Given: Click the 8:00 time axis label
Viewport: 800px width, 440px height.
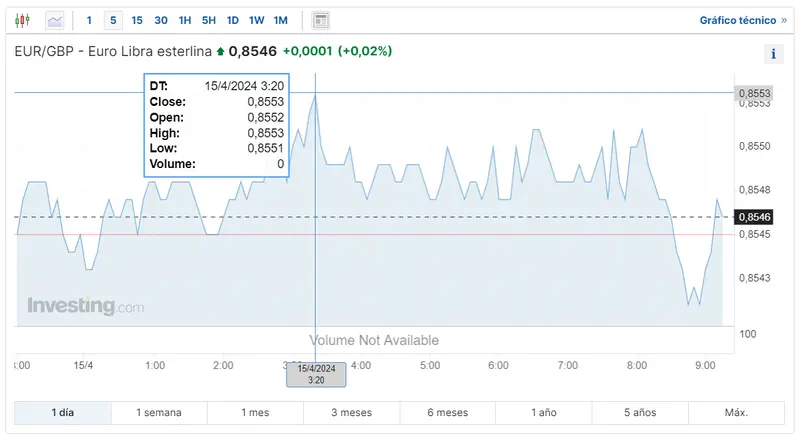Looking at the screenshot, I should point(637,365).
